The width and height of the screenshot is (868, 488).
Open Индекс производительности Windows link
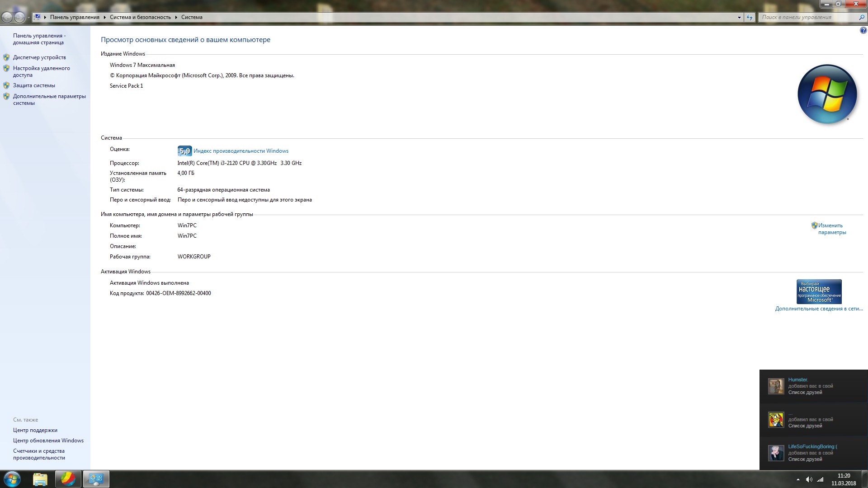click(x=241, y=151)
